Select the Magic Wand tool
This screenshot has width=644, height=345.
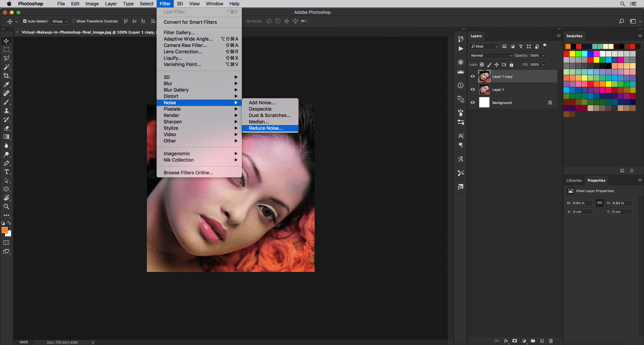click(6, 67)
